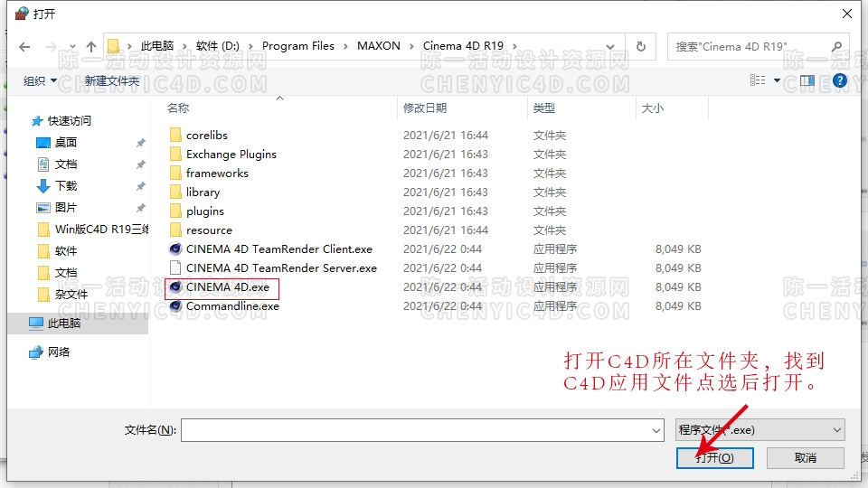Sort by the 类型 column header

coord(543,108)
